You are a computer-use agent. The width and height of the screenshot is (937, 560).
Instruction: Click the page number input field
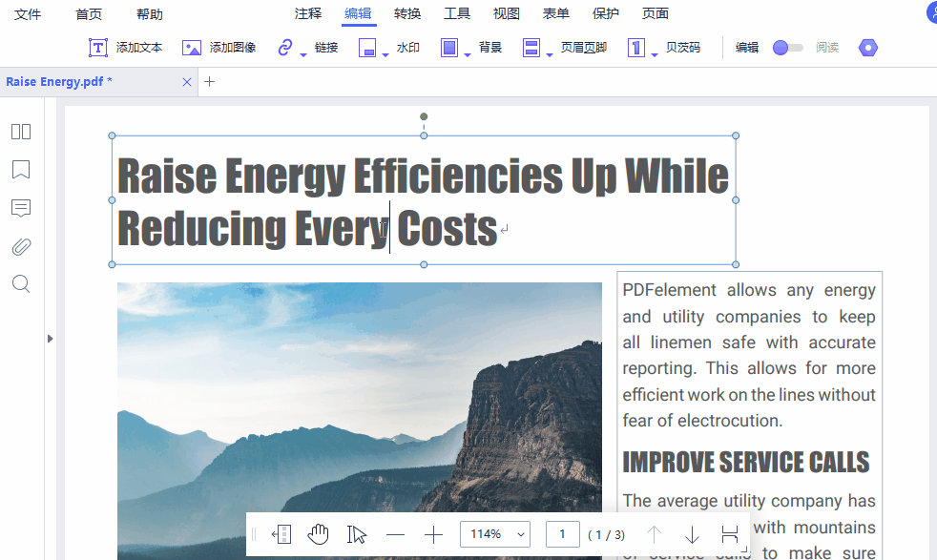tap(563, 534)
